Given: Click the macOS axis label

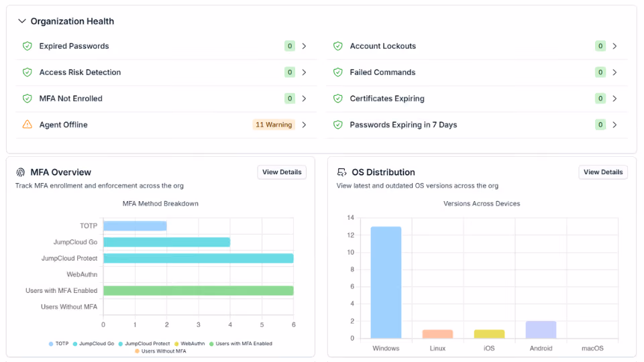Looking at the screenshot, I should coord(592,348).
